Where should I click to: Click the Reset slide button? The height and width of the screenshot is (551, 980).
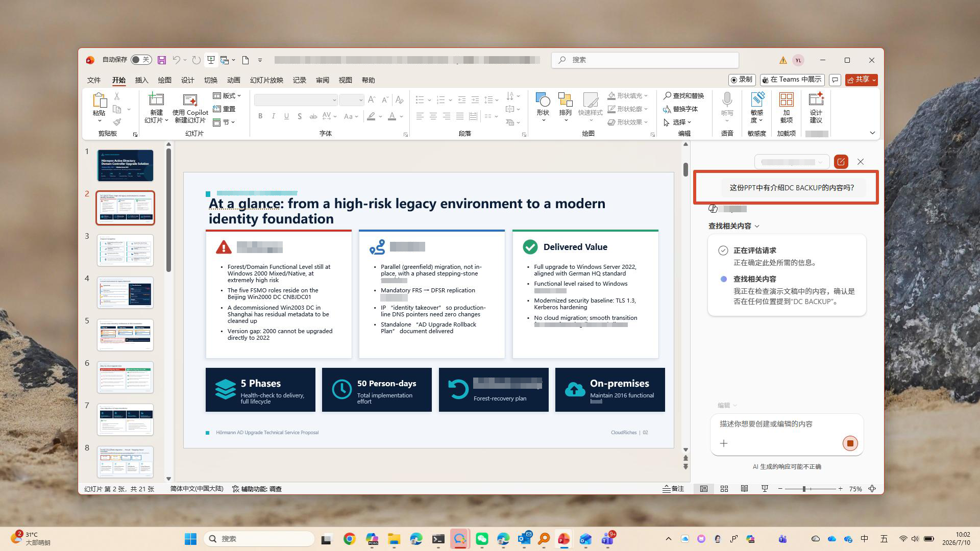pos(224,109)
